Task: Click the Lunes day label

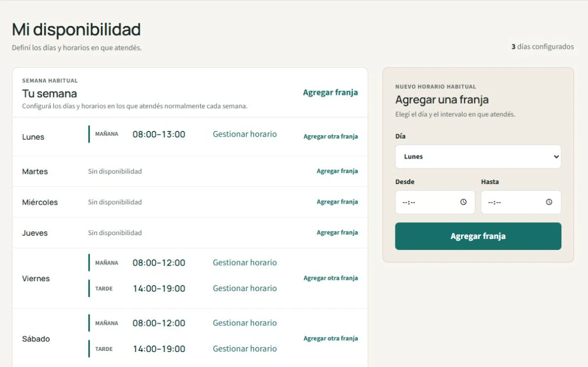Action: pos(33,137)
